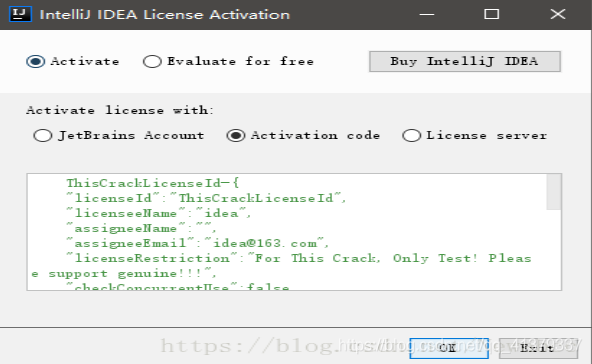Minimize the License Activation window
592x364 pixels.
[x=427, y=14]
